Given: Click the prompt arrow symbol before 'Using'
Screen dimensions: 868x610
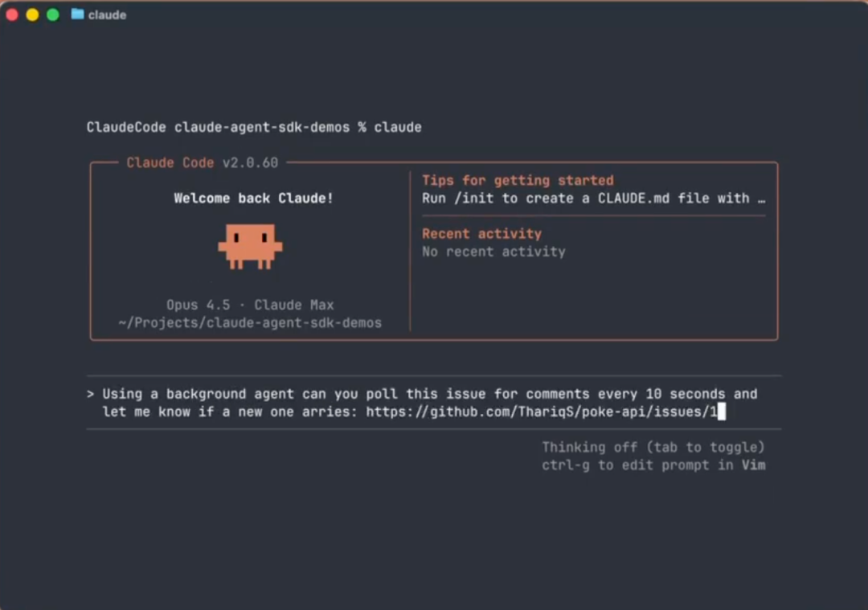Looking at the screenshot, I should (91, 394).
